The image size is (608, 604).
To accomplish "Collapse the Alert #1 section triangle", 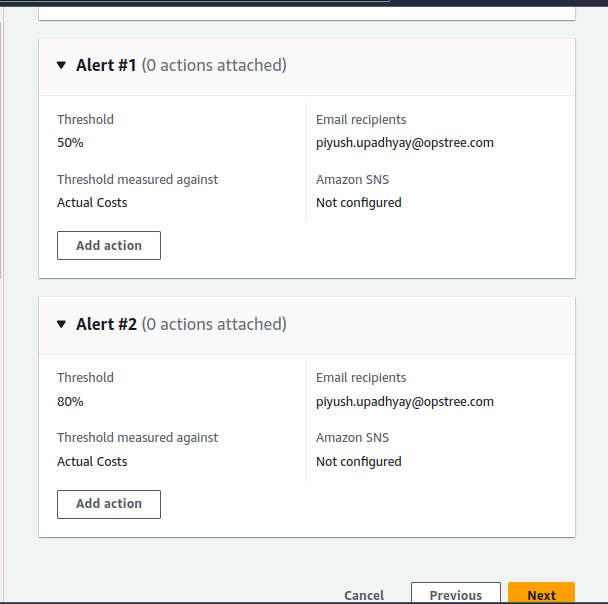I will point(62,66).
